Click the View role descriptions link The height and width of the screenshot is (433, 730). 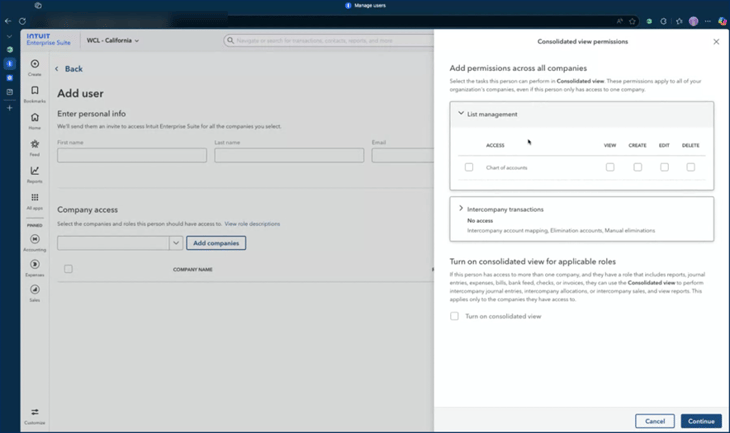click(252, 224)
